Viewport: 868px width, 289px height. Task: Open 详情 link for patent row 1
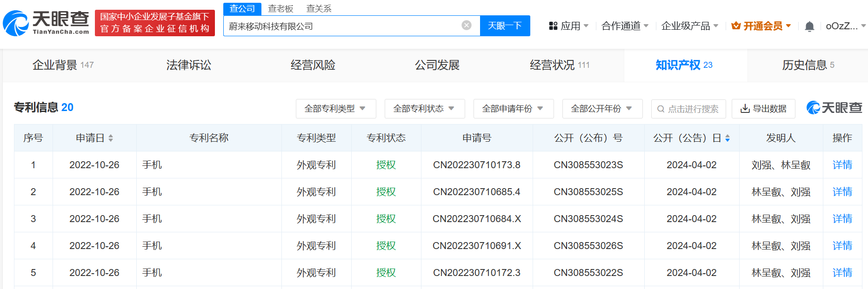[x=842, y=165]
